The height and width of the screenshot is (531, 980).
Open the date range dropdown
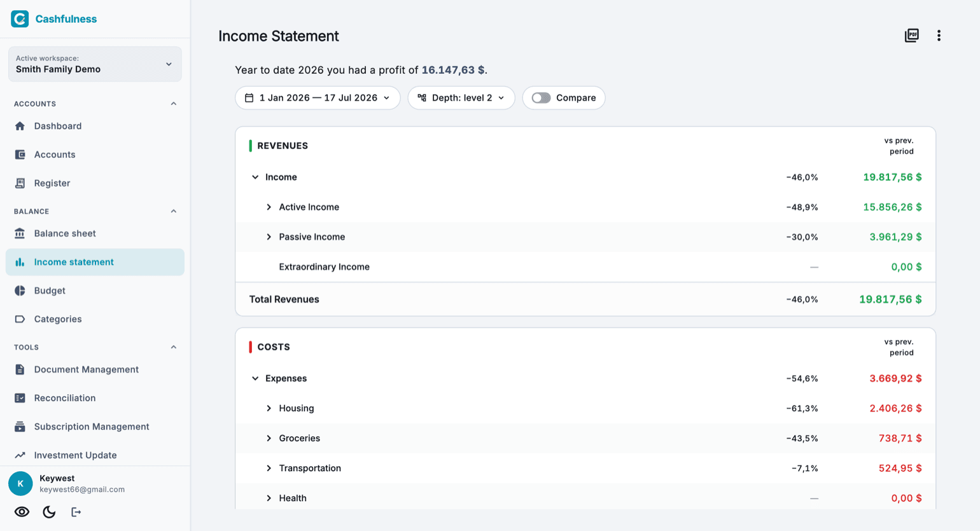click(318, 98)
